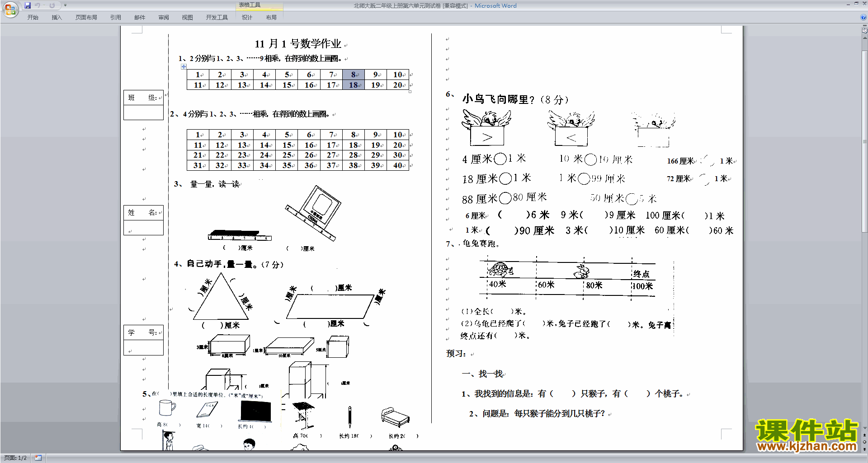The image size is (868, 463).
Task: Click the text 龟兔赛跑
Action: (x=479, y=243)
